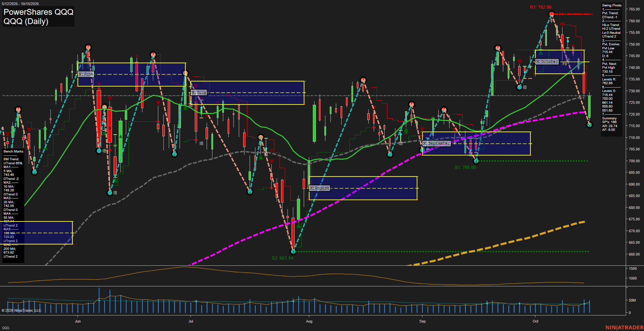The width and height of the screenshot is (644, 331).
Task: Click the PowerShares QQQ chart title
Action: (x=39, y=12)
